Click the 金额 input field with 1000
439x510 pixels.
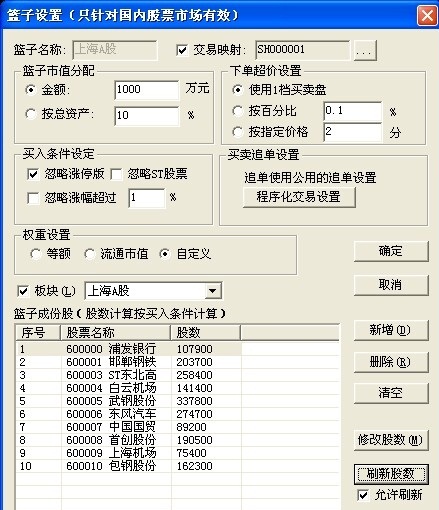point(147,90)
